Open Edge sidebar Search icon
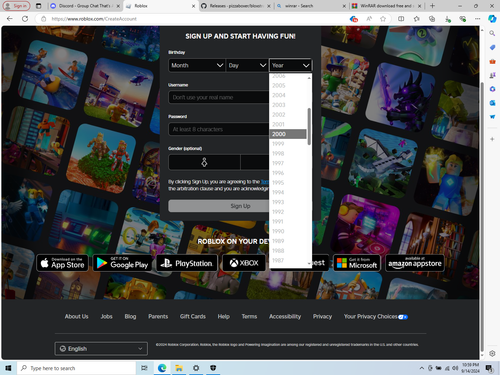 pos(492,33)
